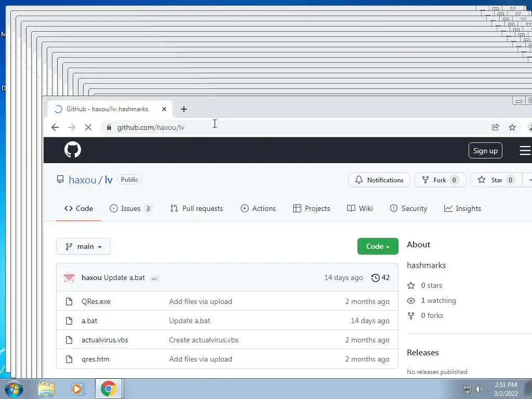The image size is (532, 399).
Task: Click the commit history clock icon
Action: (x=375, y=278)
